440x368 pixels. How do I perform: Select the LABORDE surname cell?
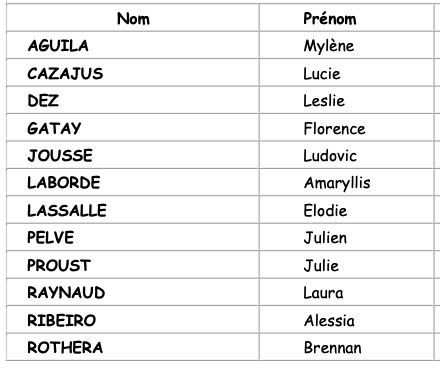133,182
